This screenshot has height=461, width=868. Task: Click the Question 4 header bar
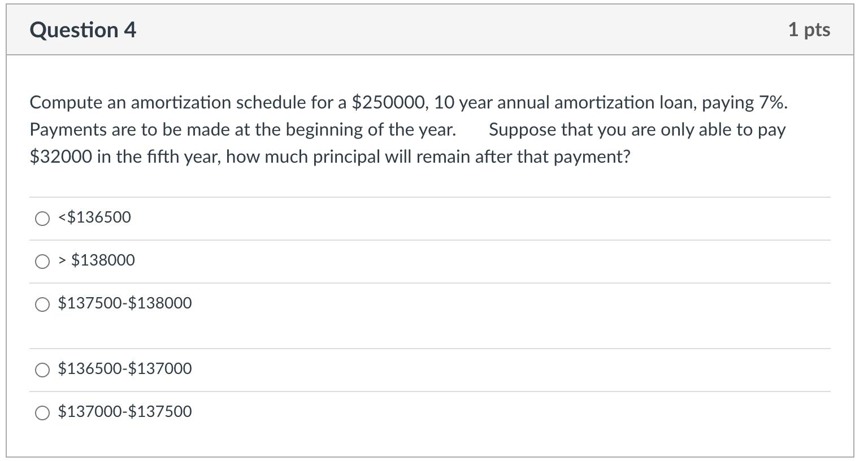(429, 29)
